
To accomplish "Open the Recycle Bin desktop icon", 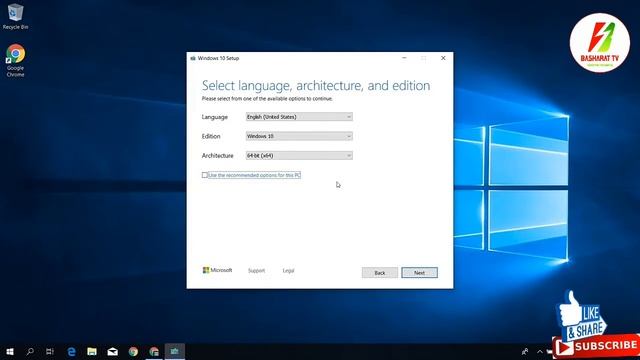I will point(15,16).
